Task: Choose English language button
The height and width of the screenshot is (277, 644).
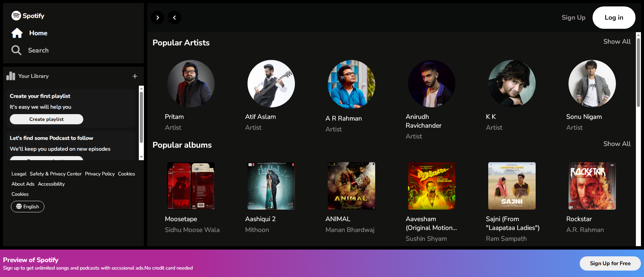Action: (27, 207)
